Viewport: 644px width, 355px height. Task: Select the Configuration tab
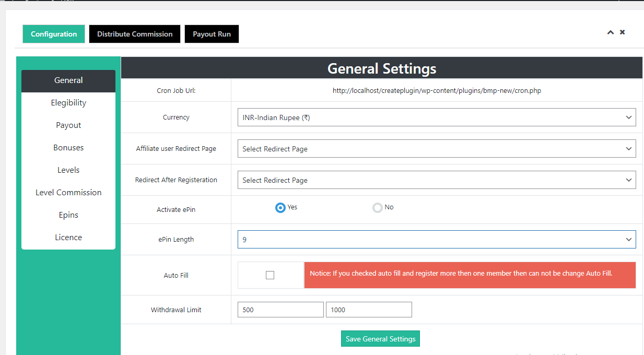tap(54, 34)
